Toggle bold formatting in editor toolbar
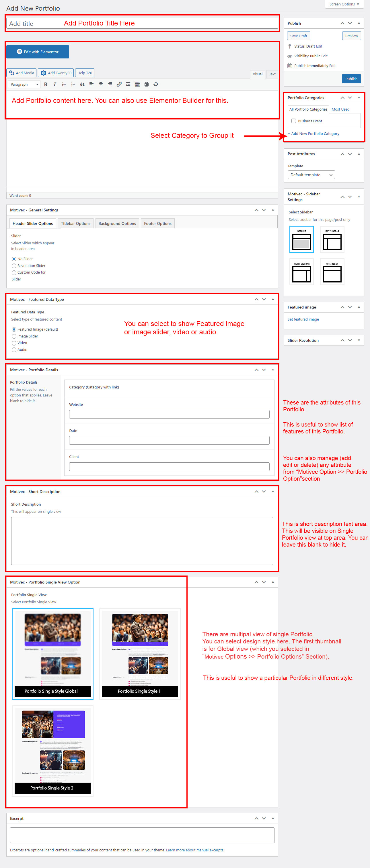The height and width of the screenshot is (868, 370). [x=46, y=84]
